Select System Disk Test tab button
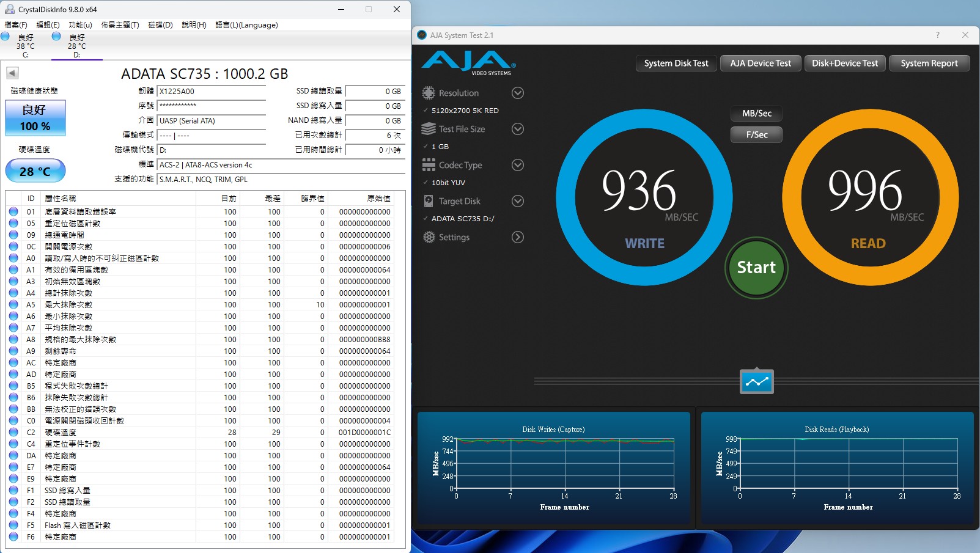Viewport: 980px width, 553px height. pyautogui.click(x=676, y=63)
